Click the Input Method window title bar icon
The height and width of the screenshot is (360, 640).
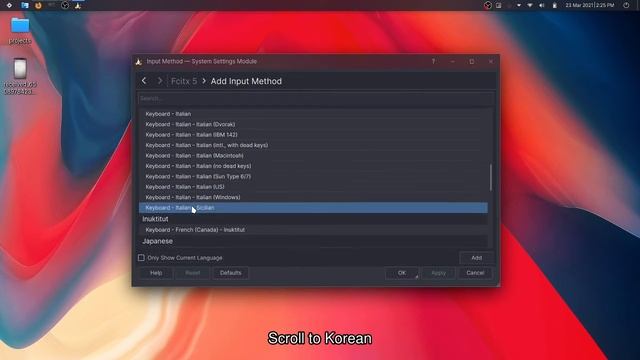139,62
